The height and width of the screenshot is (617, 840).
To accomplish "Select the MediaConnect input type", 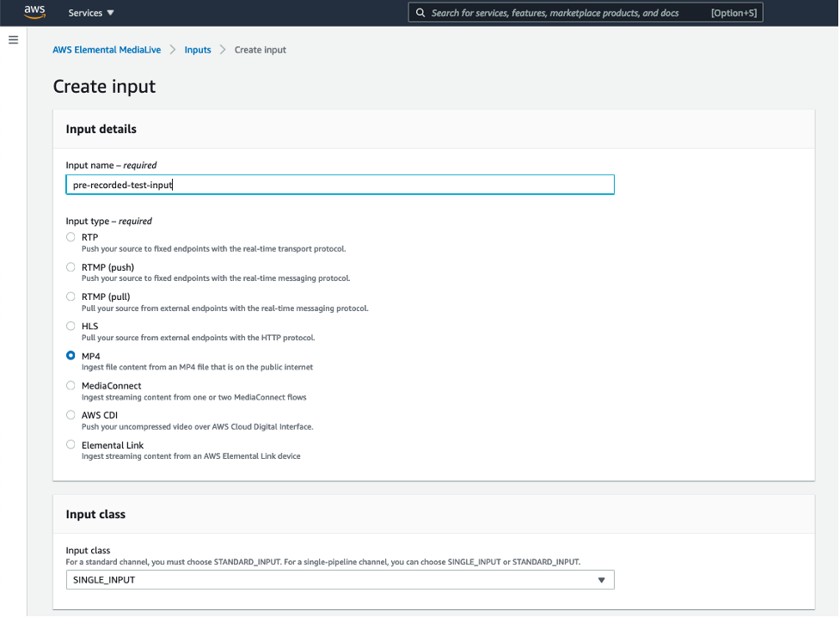I will point(71,385).
